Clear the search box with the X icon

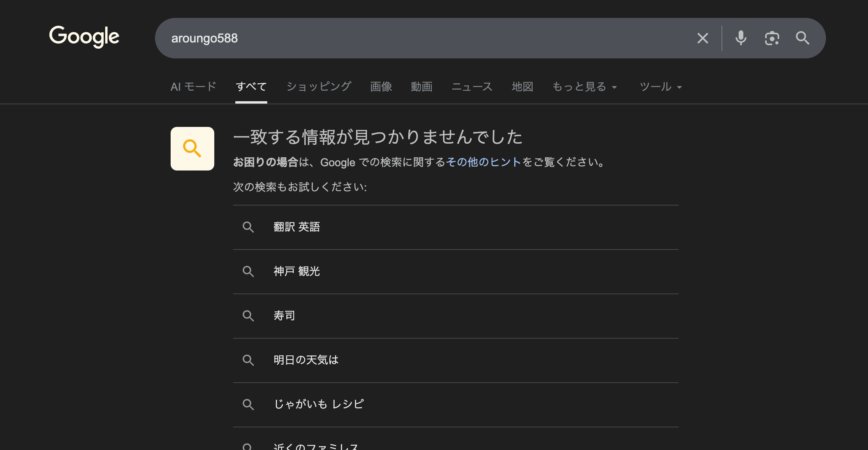click(702, 38)
